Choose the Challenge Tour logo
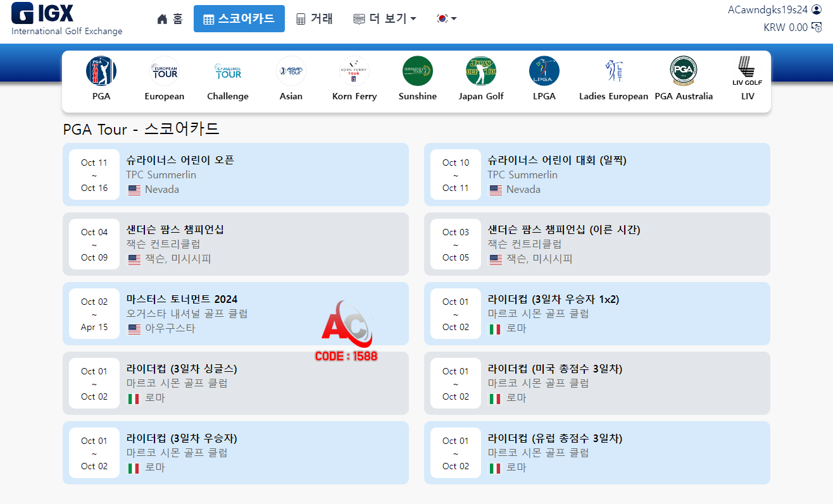The height and width of the screenshot is (504, 833). 228,71
